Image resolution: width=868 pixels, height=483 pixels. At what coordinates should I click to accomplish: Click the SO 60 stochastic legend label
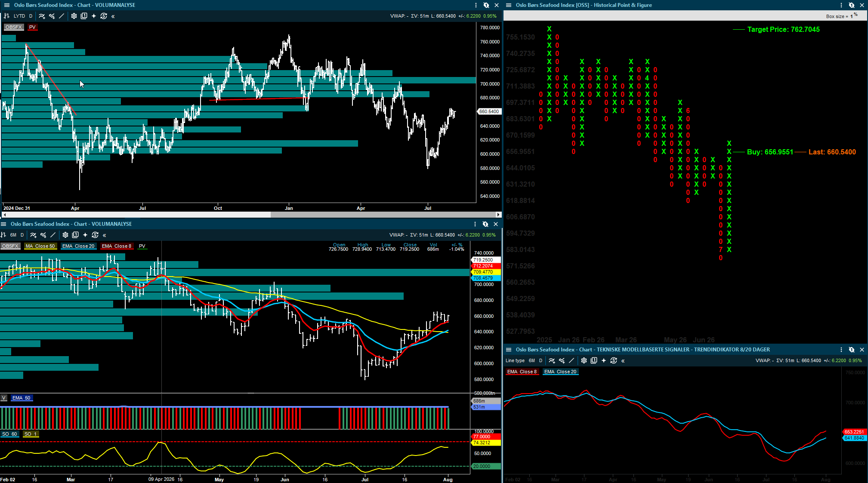point(9,434)
